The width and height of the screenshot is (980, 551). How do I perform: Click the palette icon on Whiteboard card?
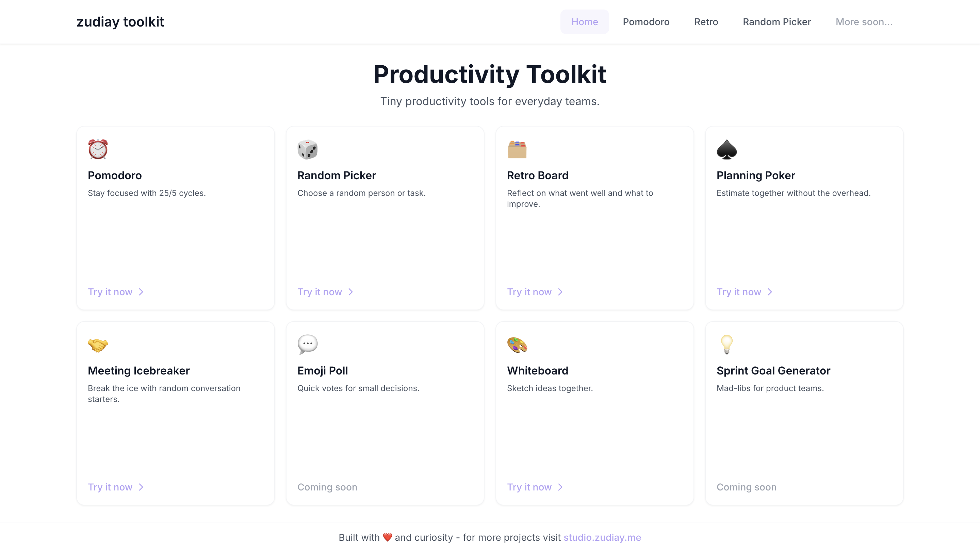[x=517, y=345]
